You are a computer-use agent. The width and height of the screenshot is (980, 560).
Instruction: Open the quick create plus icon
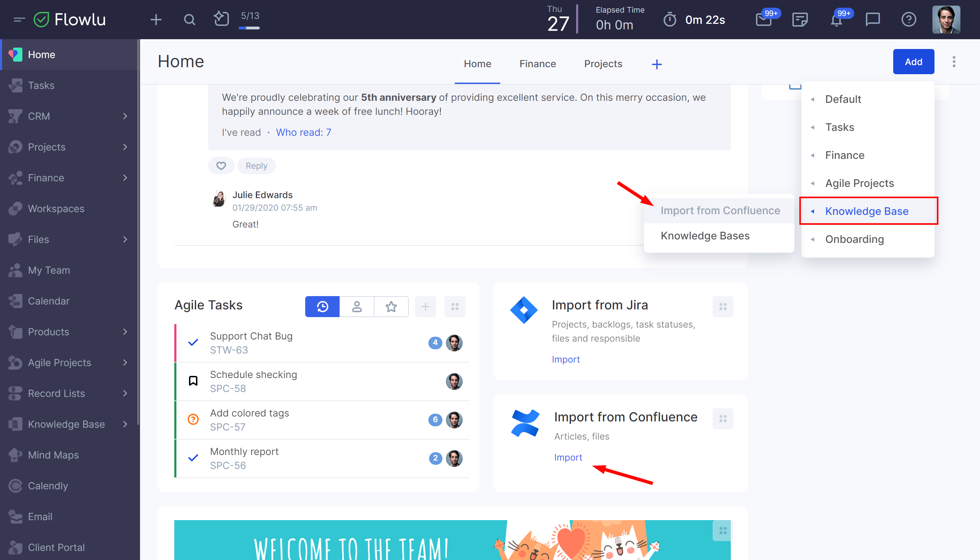156,19
